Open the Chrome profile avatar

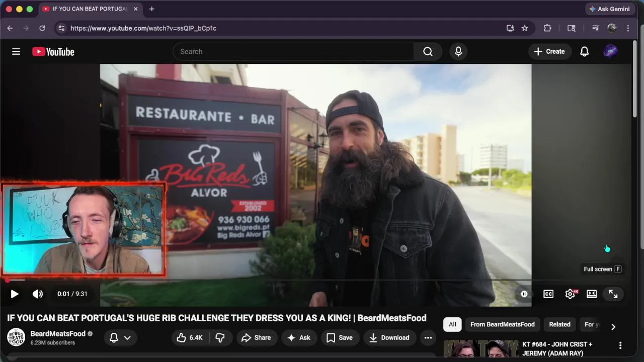(612, 28)
